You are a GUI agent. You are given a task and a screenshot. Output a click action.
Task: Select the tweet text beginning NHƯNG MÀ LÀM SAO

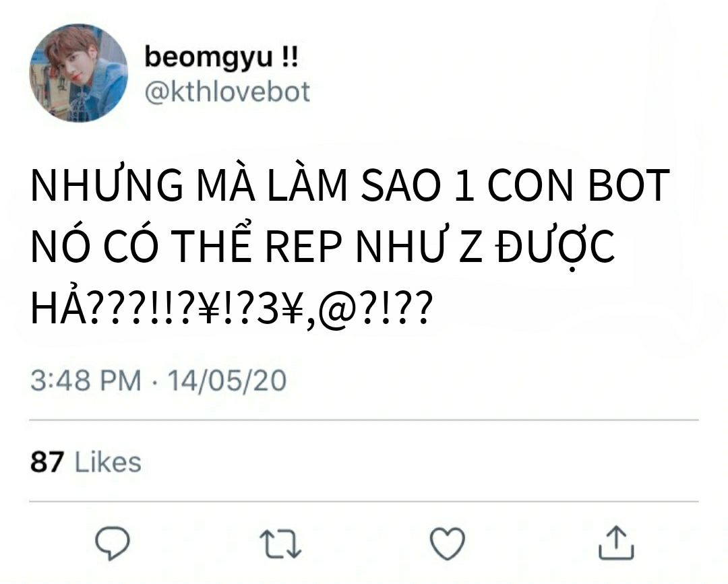point(350,247)
